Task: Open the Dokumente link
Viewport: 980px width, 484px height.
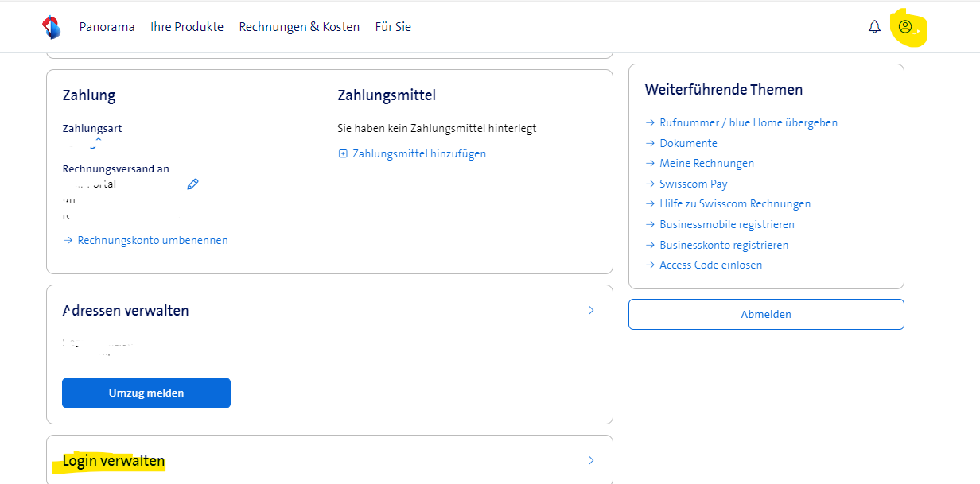Action: tap(688, 144)
